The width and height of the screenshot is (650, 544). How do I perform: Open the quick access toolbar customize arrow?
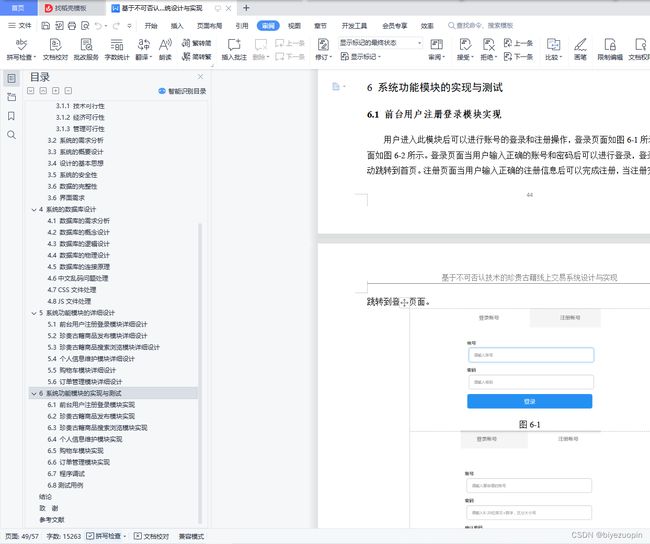click(x=129, y=26)
